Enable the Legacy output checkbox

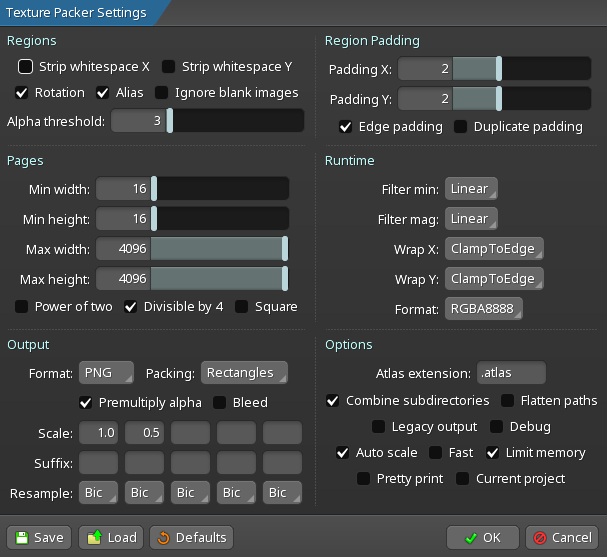378,427
